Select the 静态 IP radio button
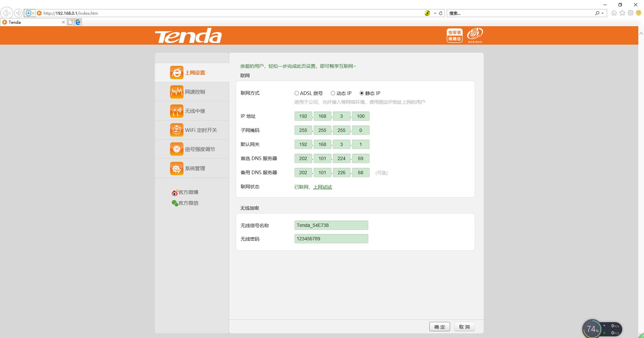Image resolution: width=644 pixels, height=338 pixels. click(362, 93)
